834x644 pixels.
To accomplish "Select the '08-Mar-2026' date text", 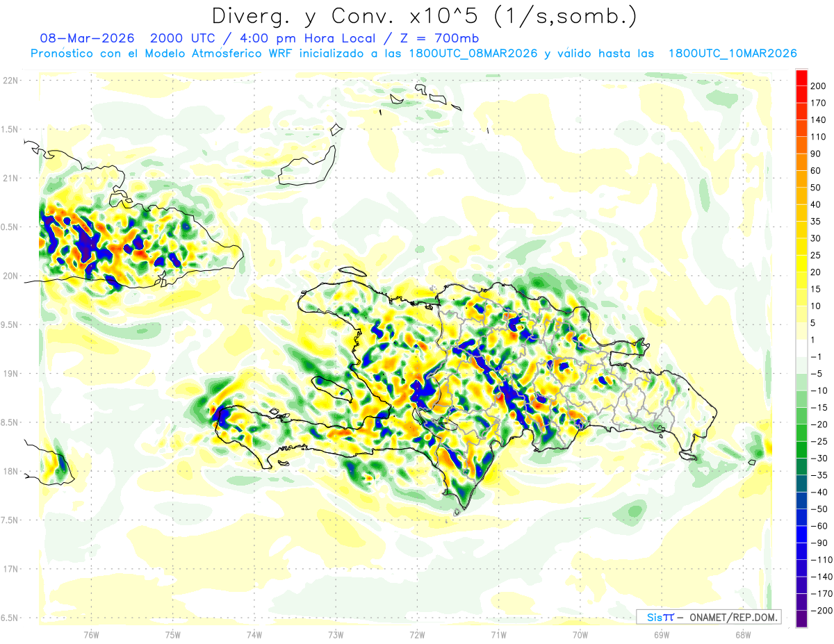I will coord(87,38).
